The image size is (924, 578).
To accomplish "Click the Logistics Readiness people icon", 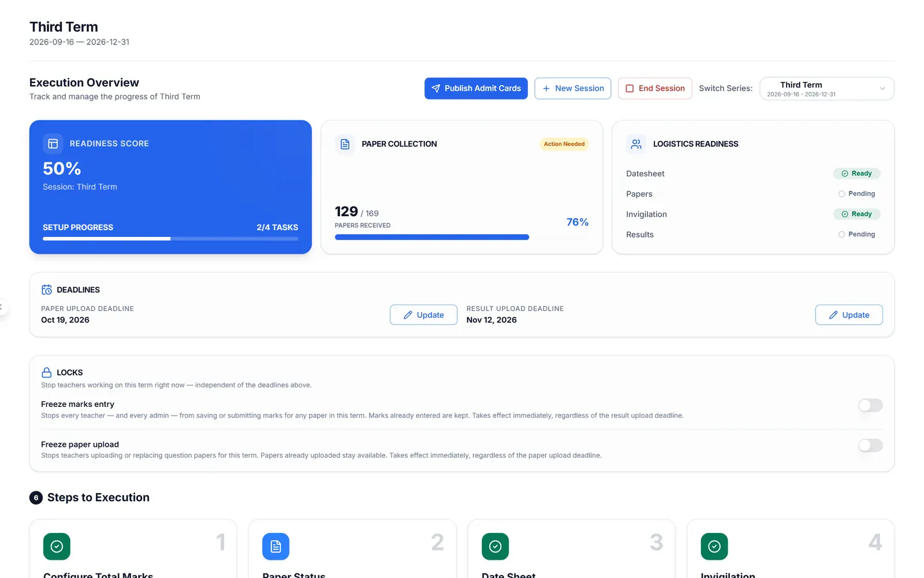I will [636, 144].
